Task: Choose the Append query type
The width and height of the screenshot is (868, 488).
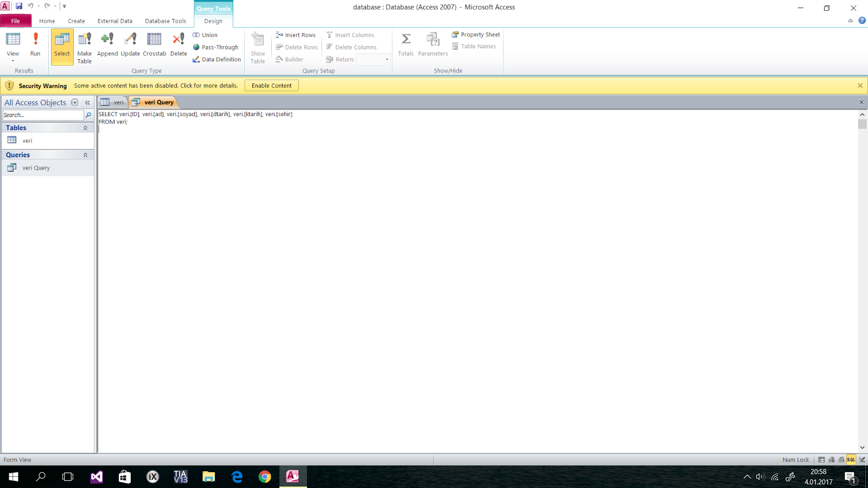Action: pos(107,44)
